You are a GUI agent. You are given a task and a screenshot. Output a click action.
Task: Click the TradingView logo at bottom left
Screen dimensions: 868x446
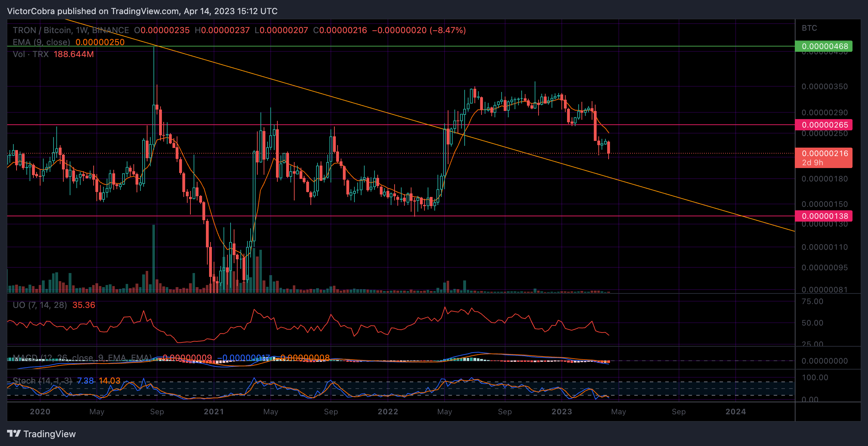point(41,434)
